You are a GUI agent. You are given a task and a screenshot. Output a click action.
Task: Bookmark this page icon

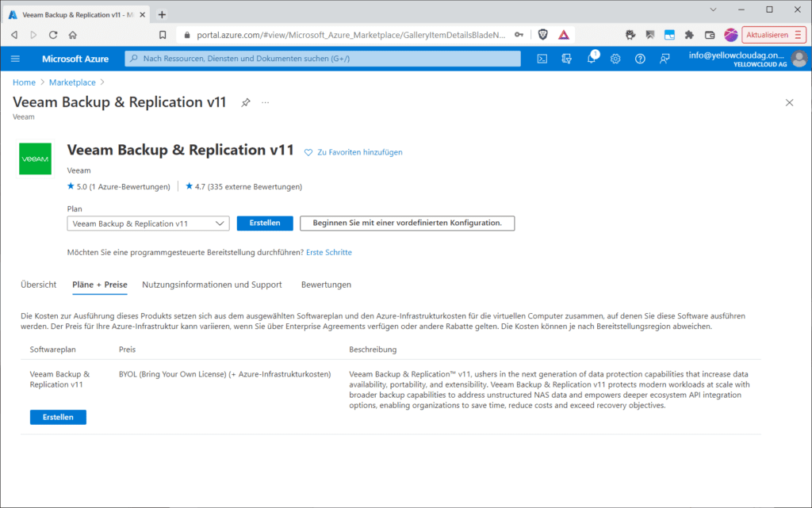pos(163,35)
